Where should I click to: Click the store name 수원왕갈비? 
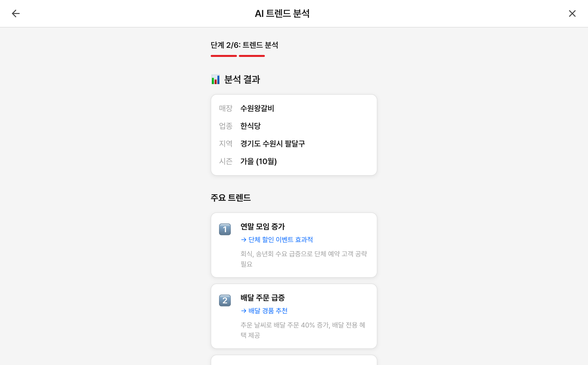[x=257, y=108]
